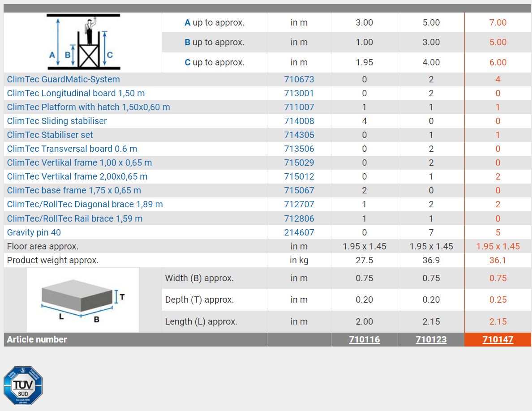Open ClimTec base frame 1,75 x 0,65 m
The height and width of the screenshot is (411, 532).
(x=74, y=191)
